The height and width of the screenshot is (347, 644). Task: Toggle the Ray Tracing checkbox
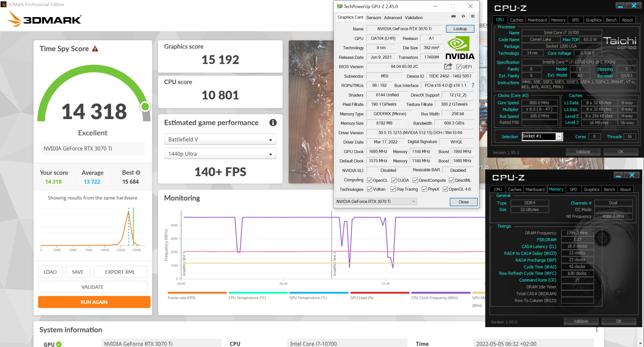pyautogui.click(x=393, y=189)
